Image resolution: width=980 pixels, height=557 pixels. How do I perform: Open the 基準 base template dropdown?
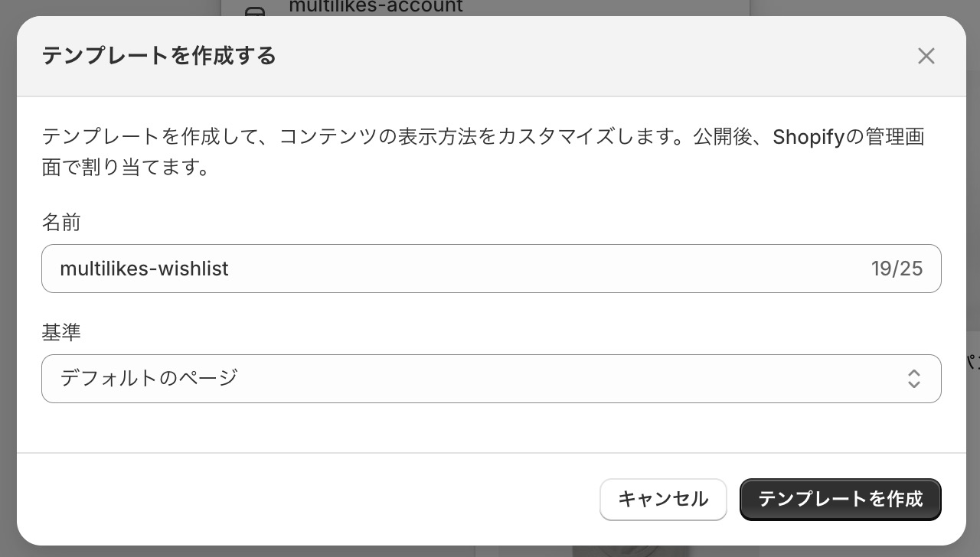490,378
